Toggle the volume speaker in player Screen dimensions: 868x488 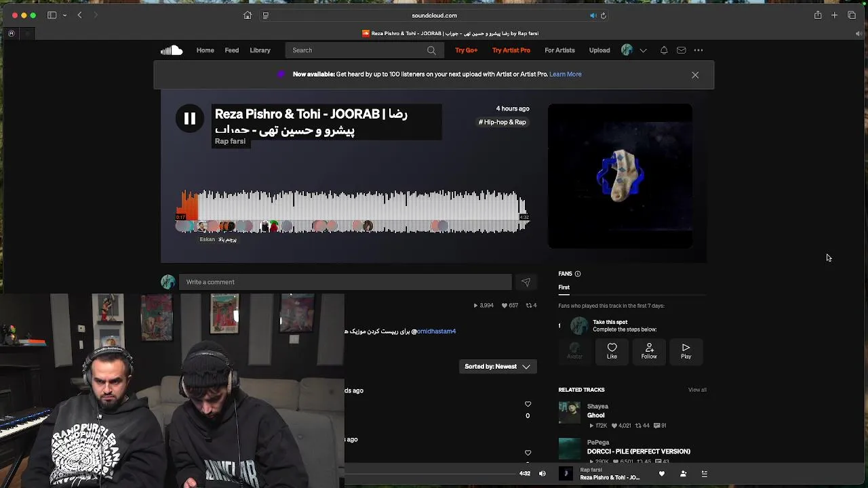coord(542,474)
